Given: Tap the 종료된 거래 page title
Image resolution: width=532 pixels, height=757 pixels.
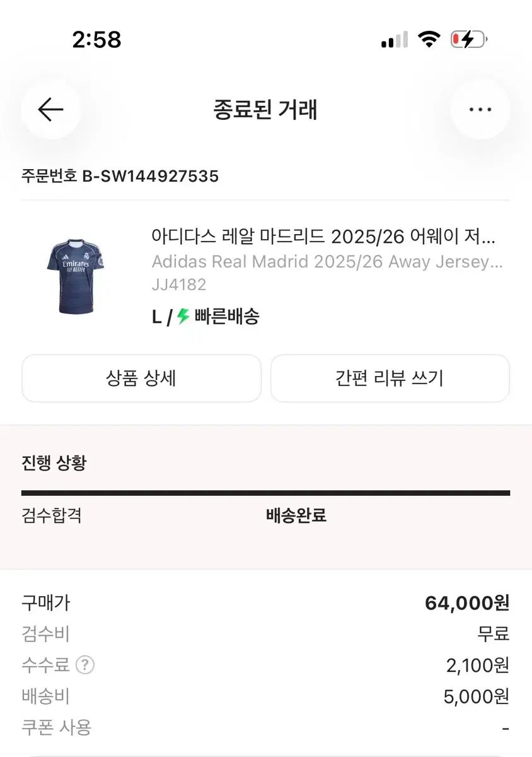Looking at the screenshot, I should click(265, 110).
